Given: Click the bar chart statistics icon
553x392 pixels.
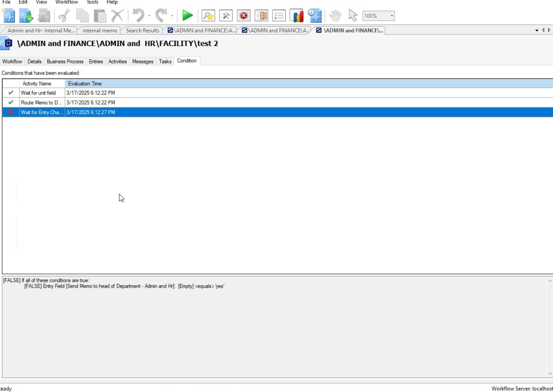Looking at the screenshot, I should (x=296, y=16).
